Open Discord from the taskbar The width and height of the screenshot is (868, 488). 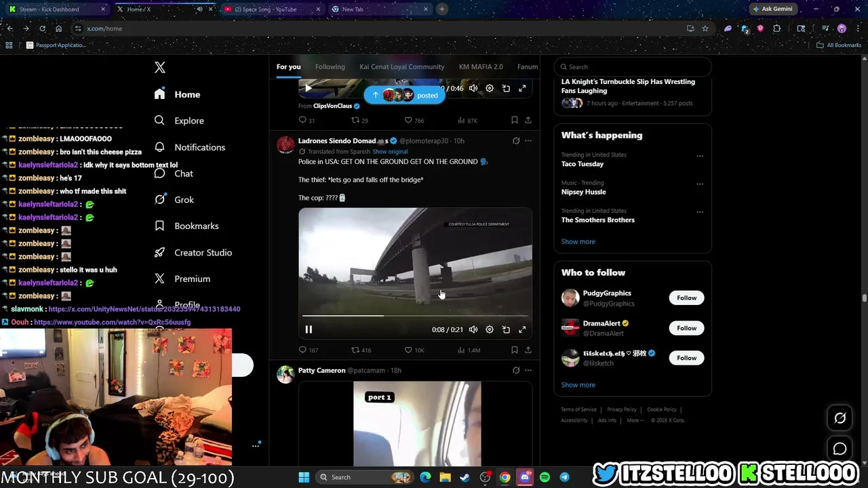(x=525, y=477)
